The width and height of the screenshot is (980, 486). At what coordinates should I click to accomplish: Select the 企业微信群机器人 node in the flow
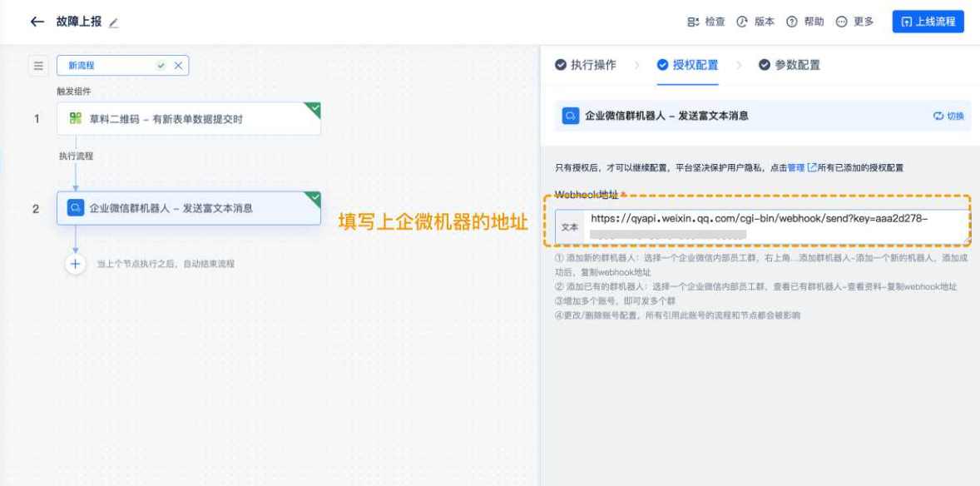tap(189, 208)
